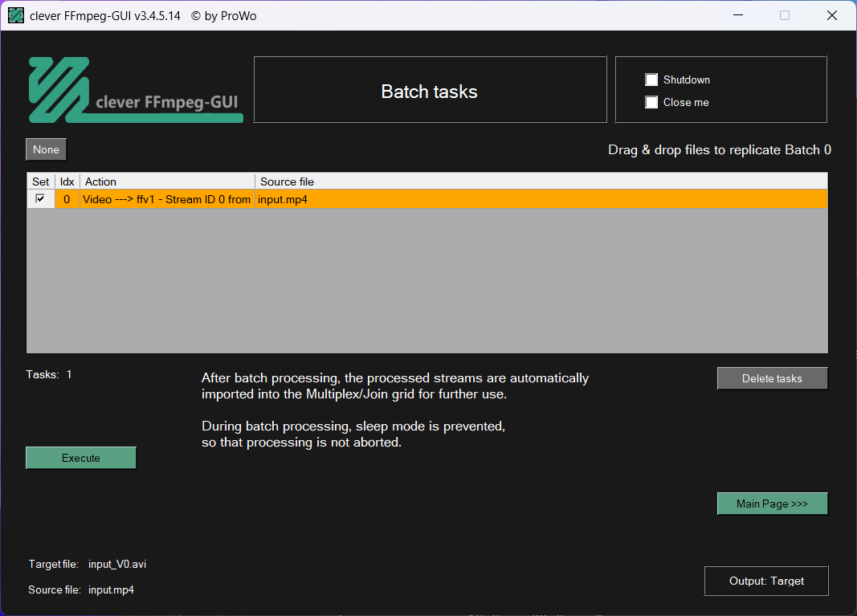The height and width of the screenshot is (616, 857).
Task: Close the clever FFmpeg-GUI window
Action: [832, 15]
